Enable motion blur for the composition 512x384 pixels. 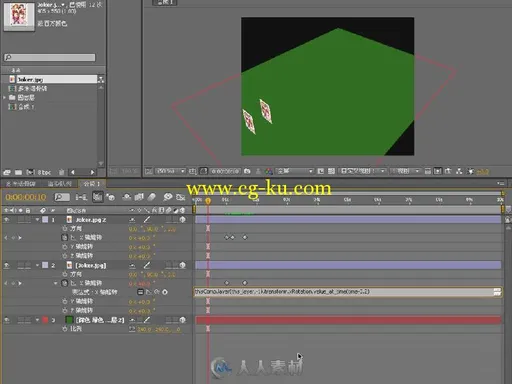pos(152,197)
